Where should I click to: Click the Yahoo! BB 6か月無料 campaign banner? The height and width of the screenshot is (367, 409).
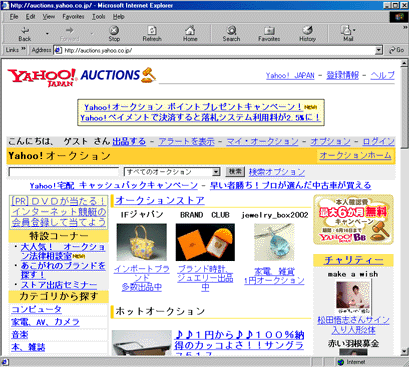pos(353,220)
